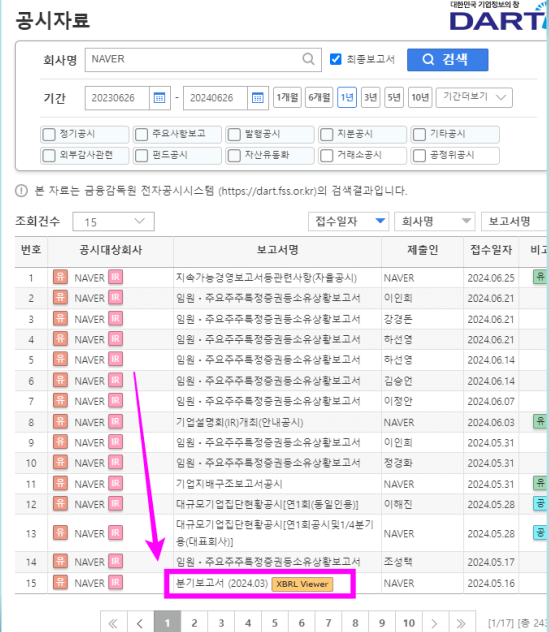Select the 1년 period button

[x=347, y=98]
